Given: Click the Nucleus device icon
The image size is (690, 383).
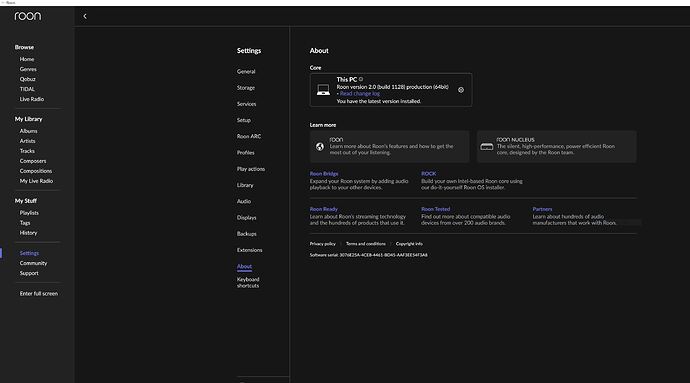Looking at the screenshot, I should (487, 147).
